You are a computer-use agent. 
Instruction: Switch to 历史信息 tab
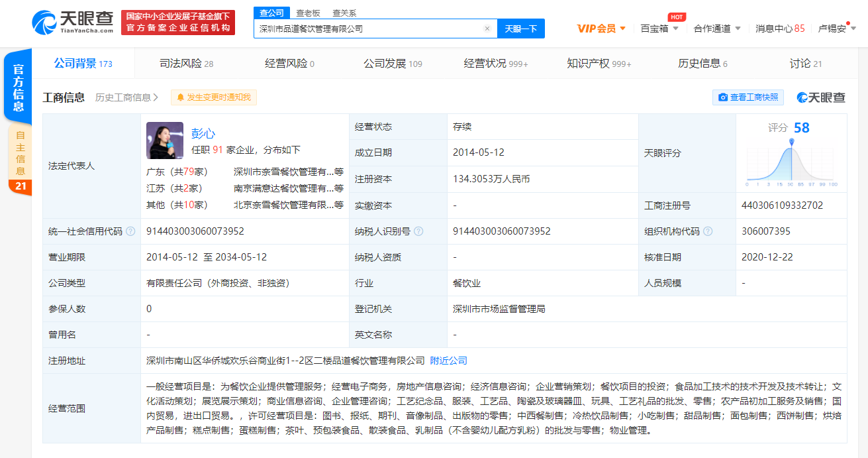coord(702,64)
